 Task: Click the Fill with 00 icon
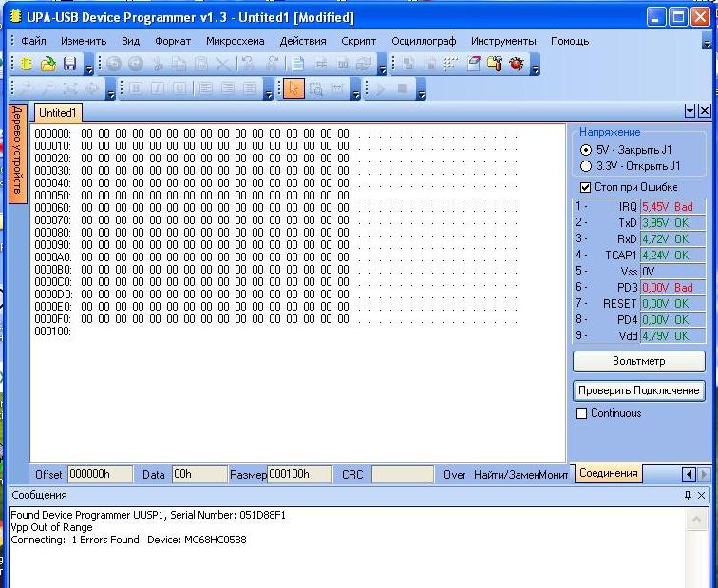tap(343, 64)
